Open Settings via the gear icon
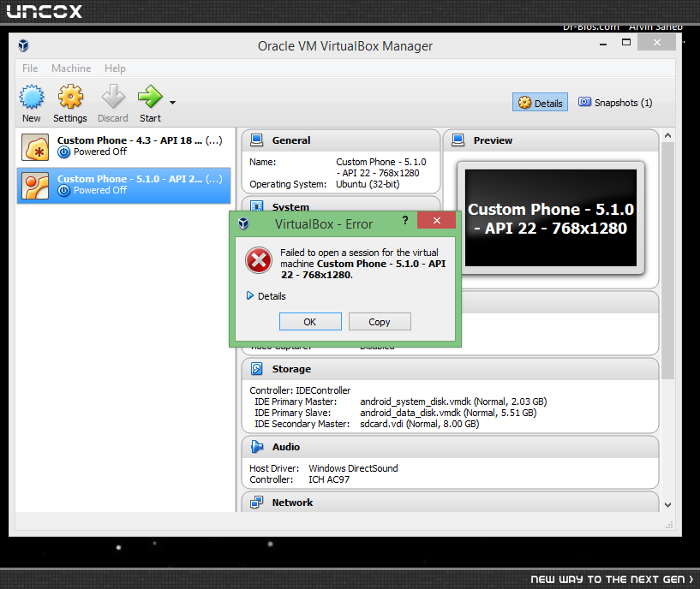700x589 pixels. (70, 97)
